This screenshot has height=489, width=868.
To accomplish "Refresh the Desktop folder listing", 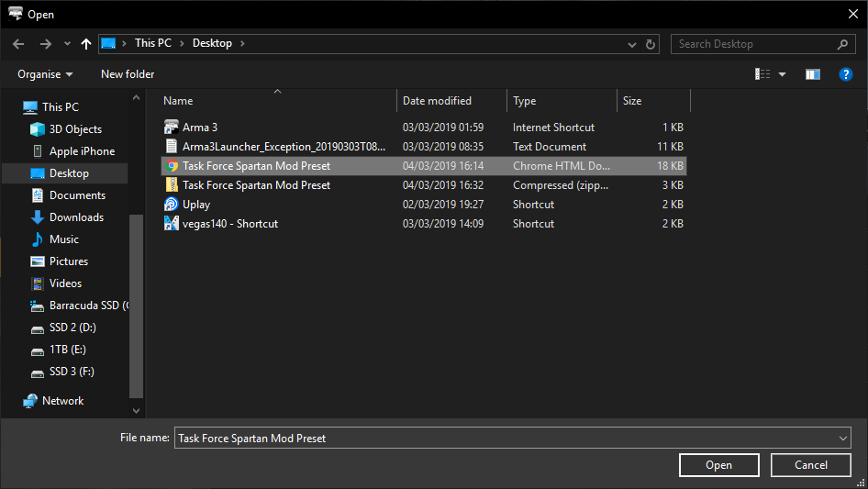I will [651, 44].
